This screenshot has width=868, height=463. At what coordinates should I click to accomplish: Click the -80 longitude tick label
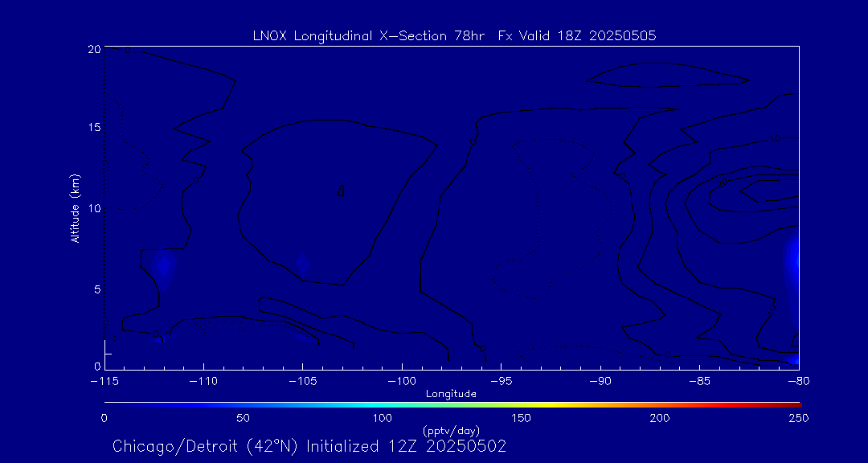[798, 382]
